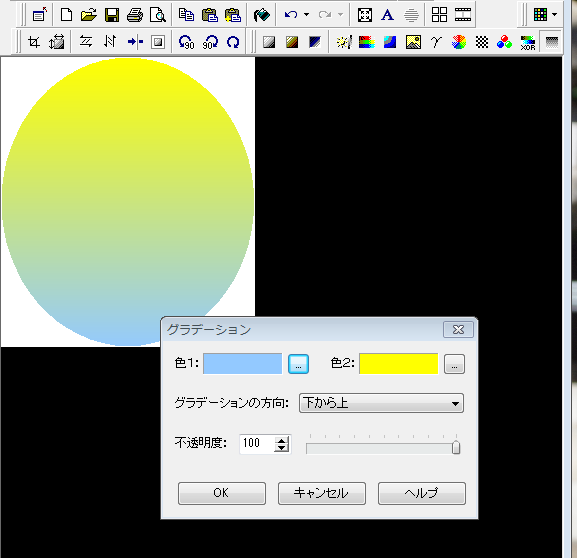Click OK in the gradient dialog
Screen dimensions: 577x558
pos(222,493)
